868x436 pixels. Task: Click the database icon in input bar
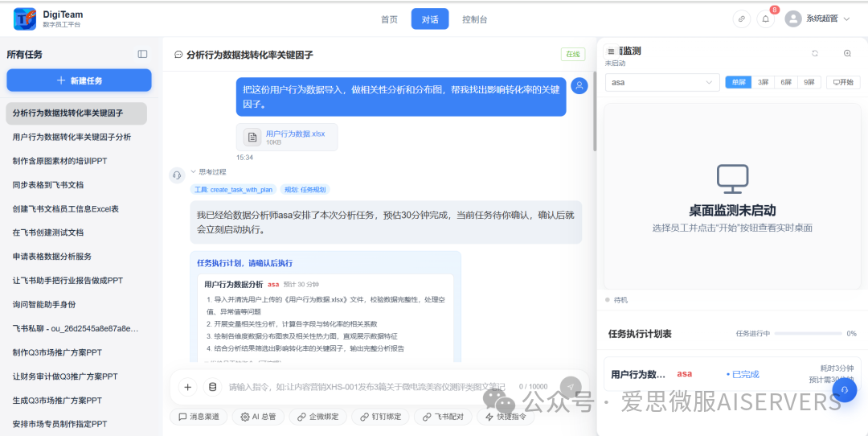212,387
